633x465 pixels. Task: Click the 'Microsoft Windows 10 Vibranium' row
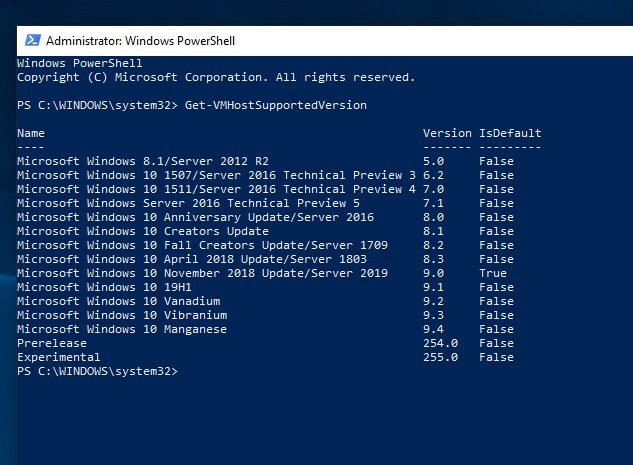(122, 315)
